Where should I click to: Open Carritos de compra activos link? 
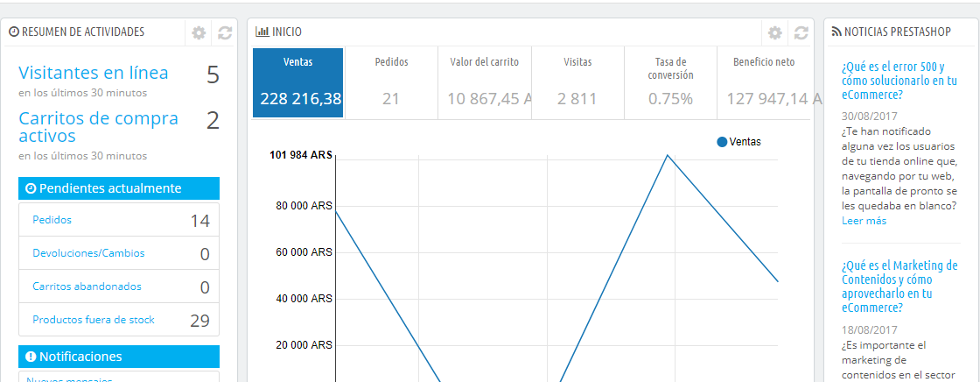pyautogui.click(x=99, y=127)
